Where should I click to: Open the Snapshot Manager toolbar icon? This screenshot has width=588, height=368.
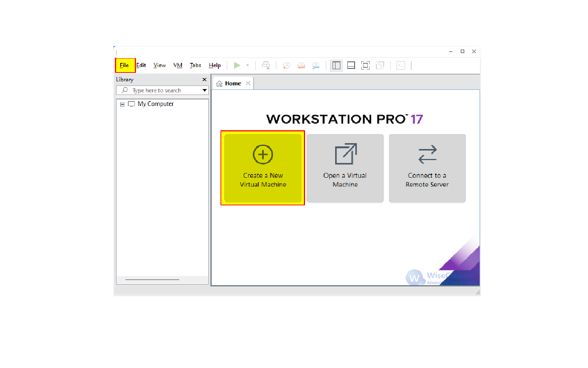tap(316, 66)
